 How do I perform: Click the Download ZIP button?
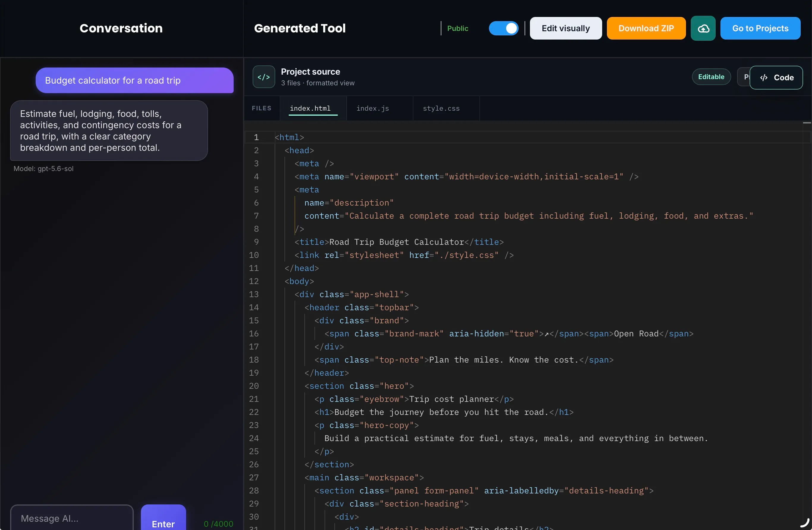tap(646, 28)
